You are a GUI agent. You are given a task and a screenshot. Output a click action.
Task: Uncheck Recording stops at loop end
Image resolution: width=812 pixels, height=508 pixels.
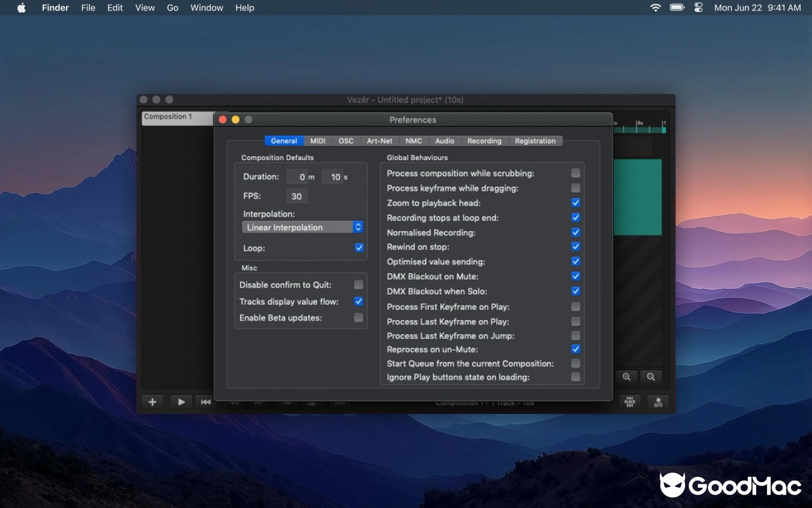pos(575,217)
